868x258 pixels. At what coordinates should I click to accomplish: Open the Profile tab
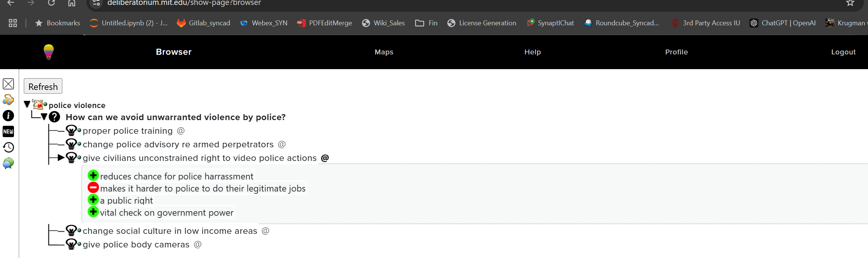(x=676, y=52)
